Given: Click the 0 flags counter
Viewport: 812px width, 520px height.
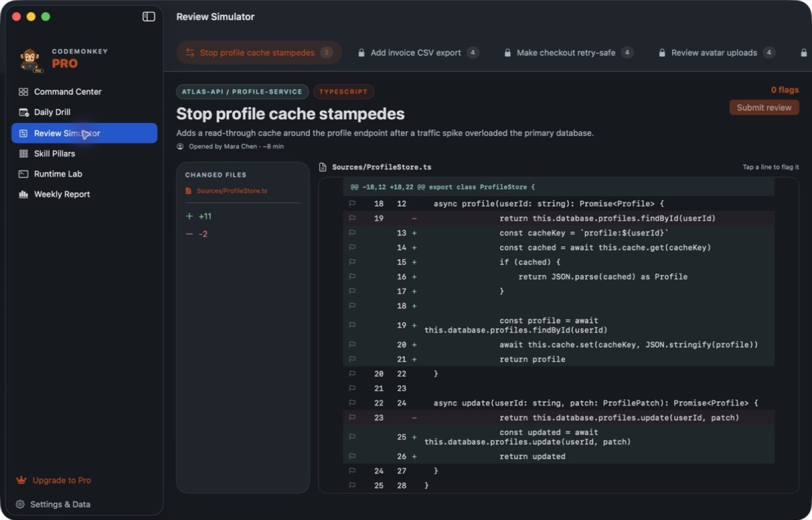Looking at the screenshot, I should point(785,90).
